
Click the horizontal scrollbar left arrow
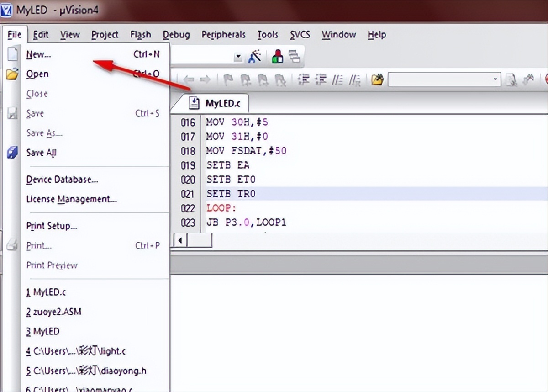point(180,240)
